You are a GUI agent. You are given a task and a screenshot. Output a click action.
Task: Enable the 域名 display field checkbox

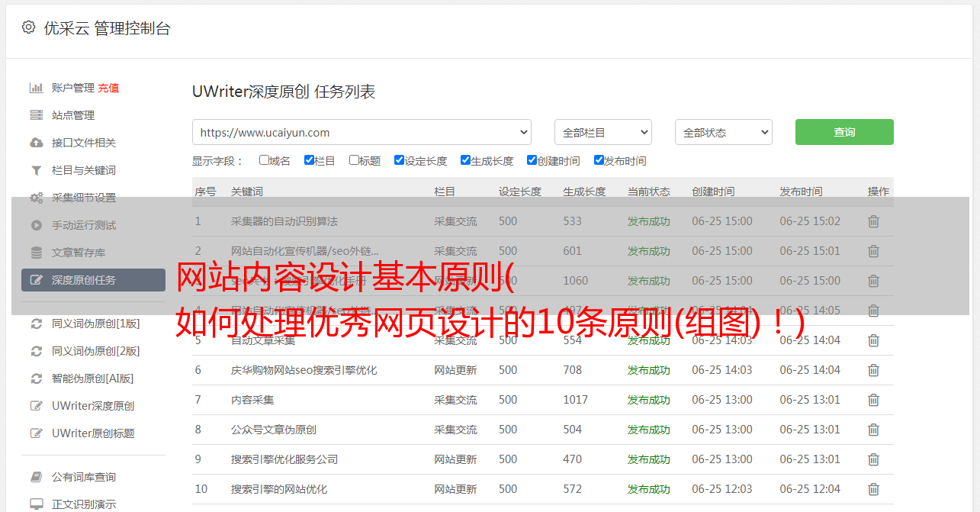(x=264, y=160)
